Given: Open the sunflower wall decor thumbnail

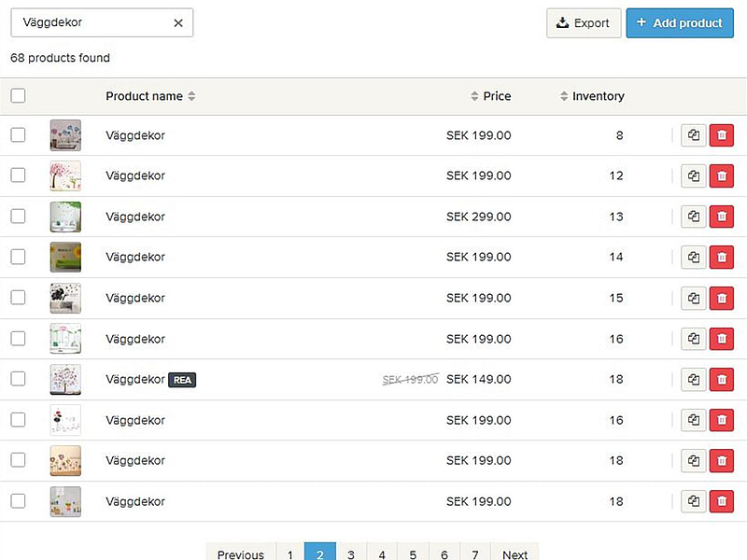Looking at the screenshot, I should (x=65, y=257).
